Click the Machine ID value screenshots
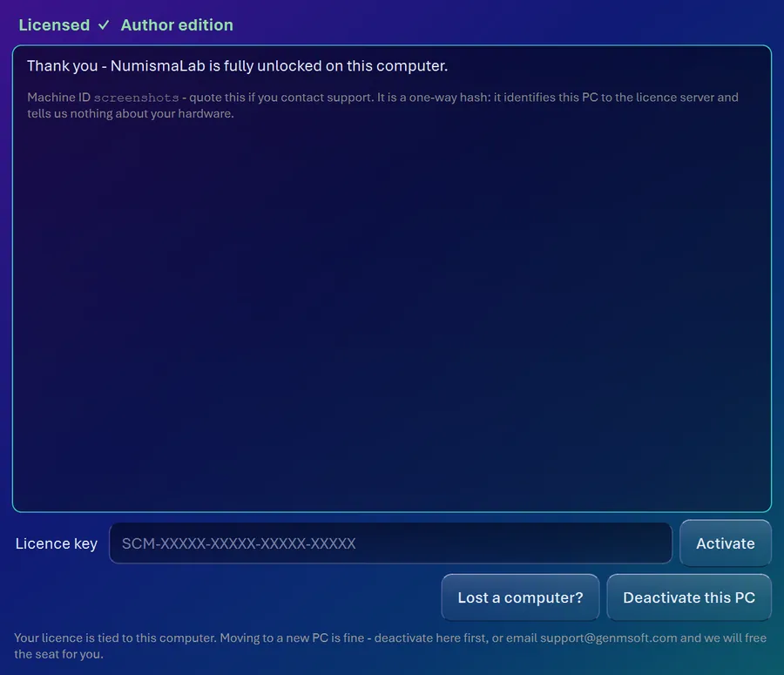Viewport: 784px width, 675px height. [x=136, y=98]
